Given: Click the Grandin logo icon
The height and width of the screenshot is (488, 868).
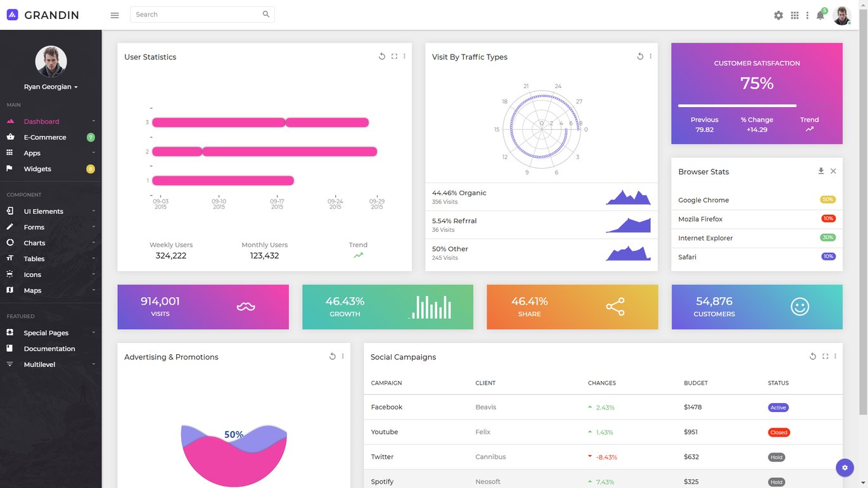Looking at the screenshot, I should (x=13, y=15).
